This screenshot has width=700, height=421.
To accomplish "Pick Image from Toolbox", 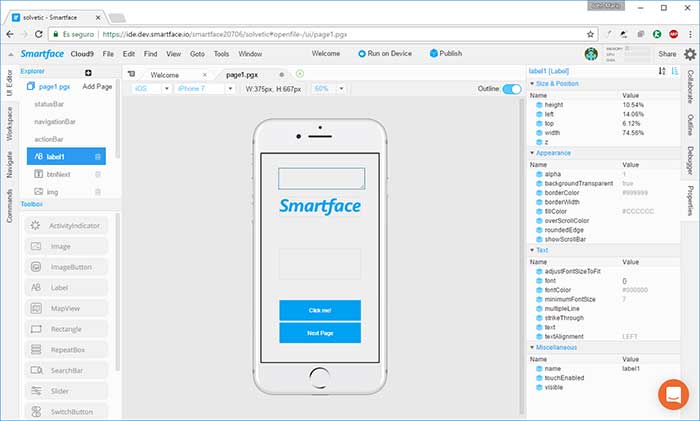I will [x=66, y=246].
